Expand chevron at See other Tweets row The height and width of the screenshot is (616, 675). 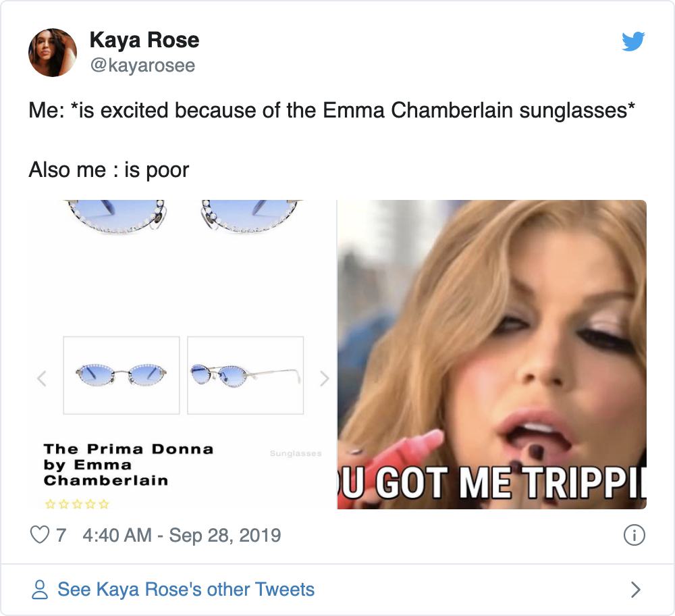coord(635,589)
